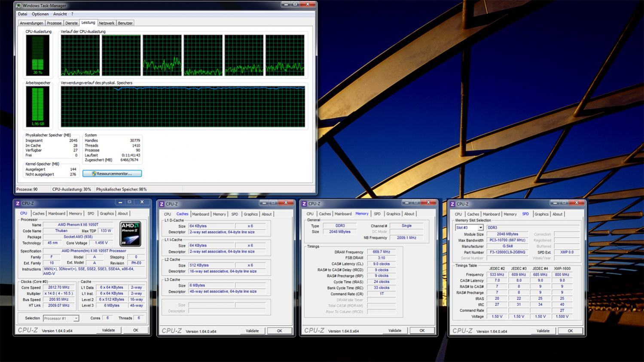Switch to the Prozesse tab in Task-Manager

54,23
